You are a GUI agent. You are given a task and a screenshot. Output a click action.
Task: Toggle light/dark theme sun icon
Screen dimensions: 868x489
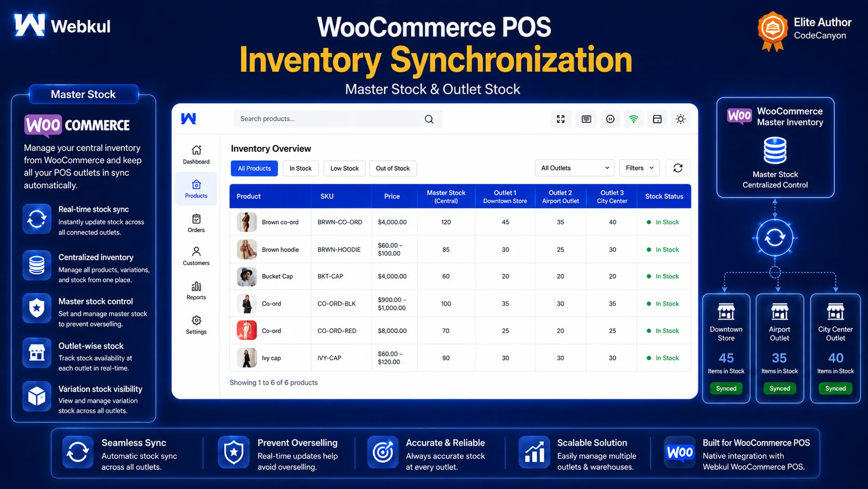point(681,119)
